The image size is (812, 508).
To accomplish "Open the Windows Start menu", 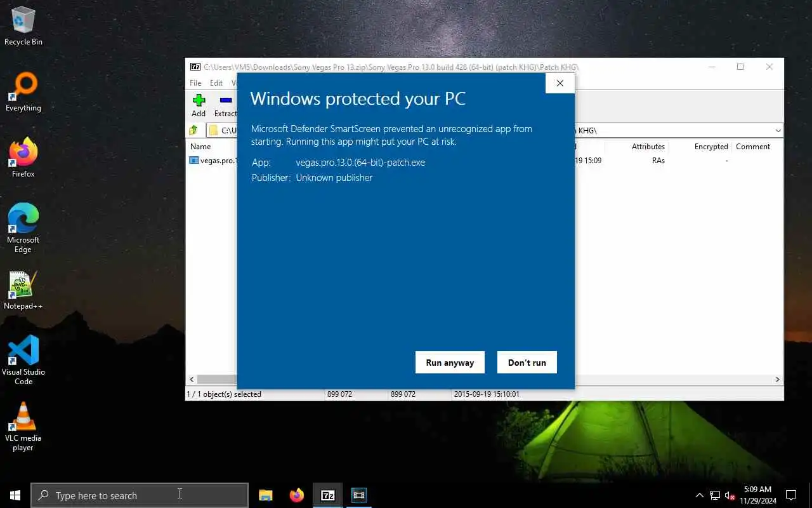I will tap(15, 495).
